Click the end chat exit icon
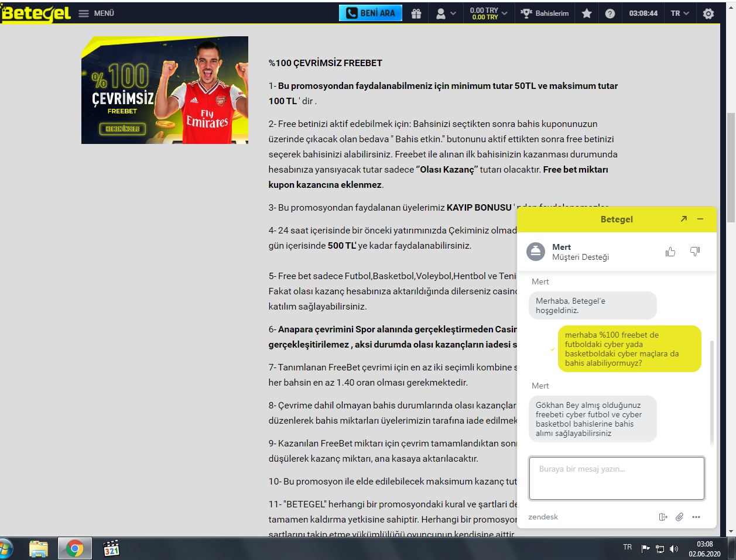The width and height of the screenshot is (736, 560). coord(663,517)
